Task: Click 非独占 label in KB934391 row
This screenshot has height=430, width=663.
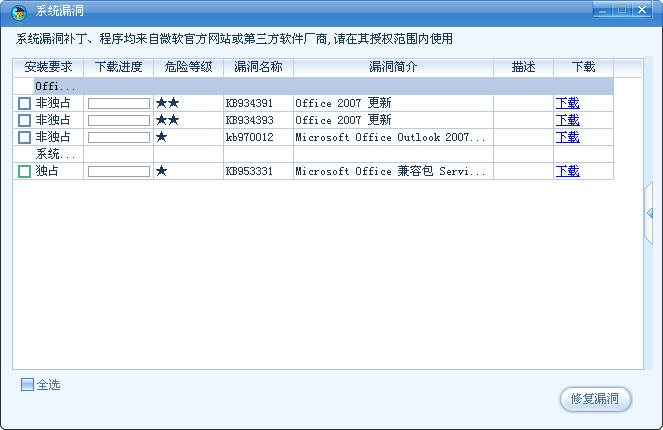Action: pos(53,103)
